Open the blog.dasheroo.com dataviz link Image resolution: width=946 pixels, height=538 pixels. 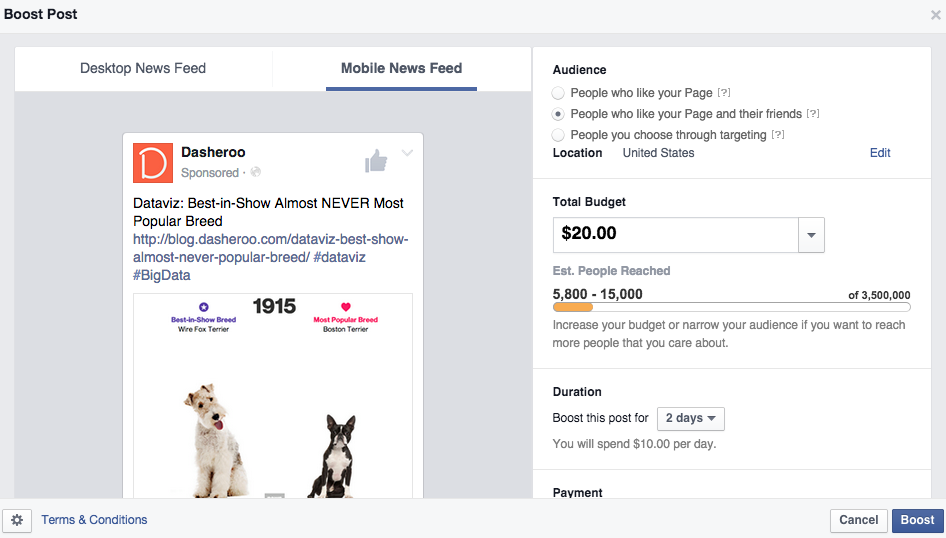click(x=271, y=248)
